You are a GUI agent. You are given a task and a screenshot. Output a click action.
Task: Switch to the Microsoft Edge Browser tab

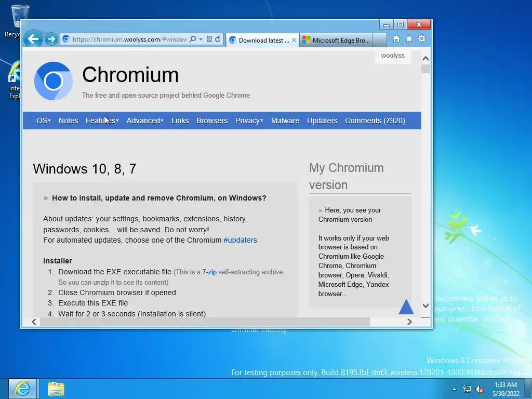[x=336, y=40]
